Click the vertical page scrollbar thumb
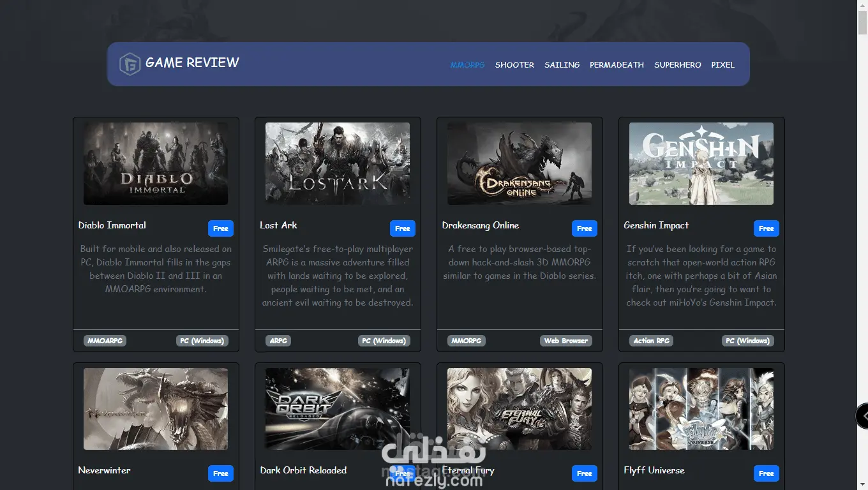The height and width of the screenshot is (490, 868). pos(862,22)
